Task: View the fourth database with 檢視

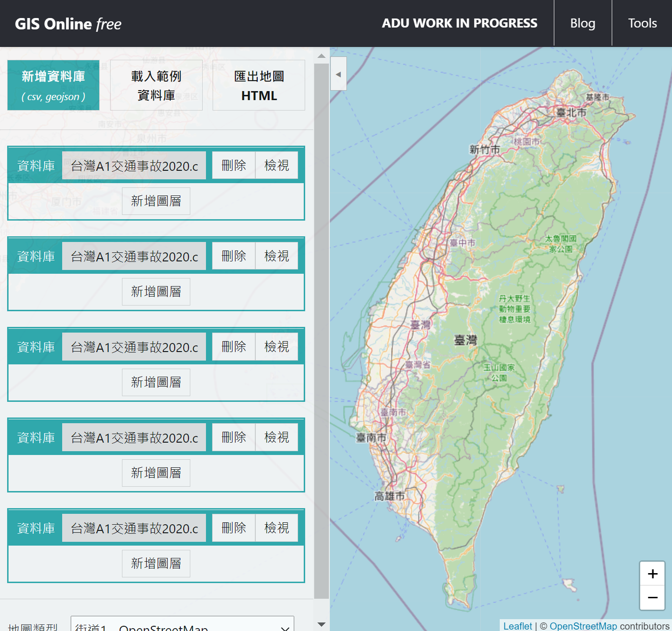Action: [277, 437]
